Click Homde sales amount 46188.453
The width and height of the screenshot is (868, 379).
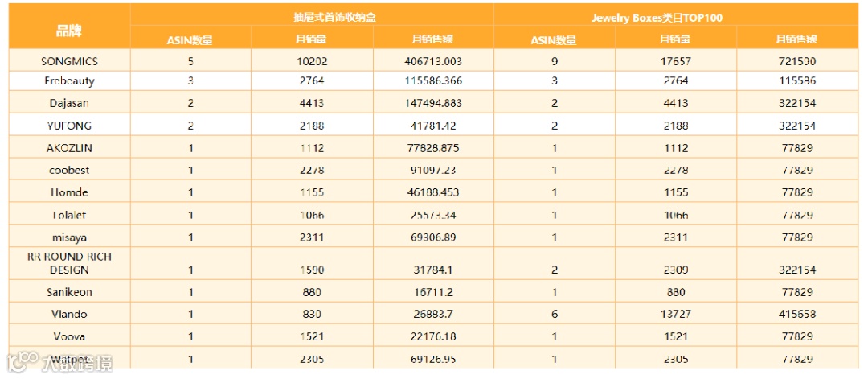433,192
